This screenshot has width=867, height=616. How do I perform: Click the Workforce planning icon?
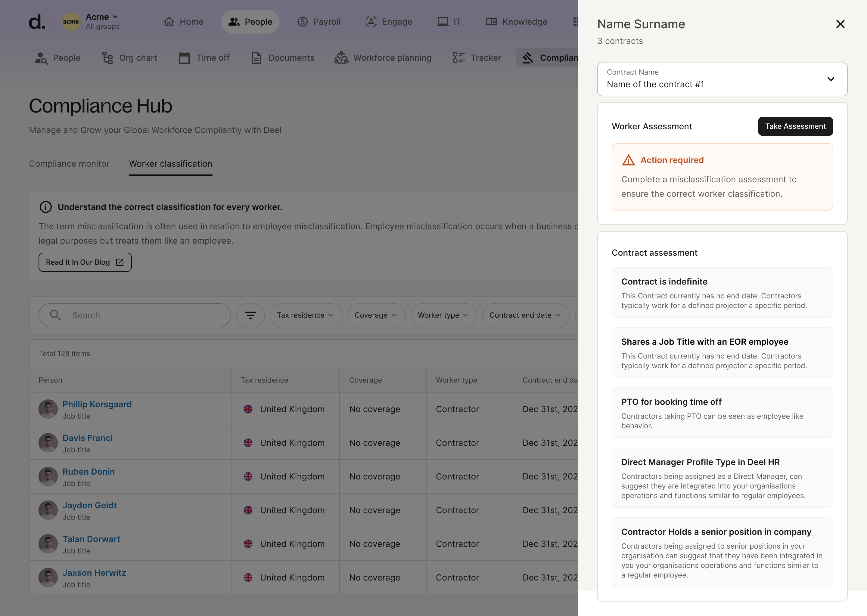[341, 58]
